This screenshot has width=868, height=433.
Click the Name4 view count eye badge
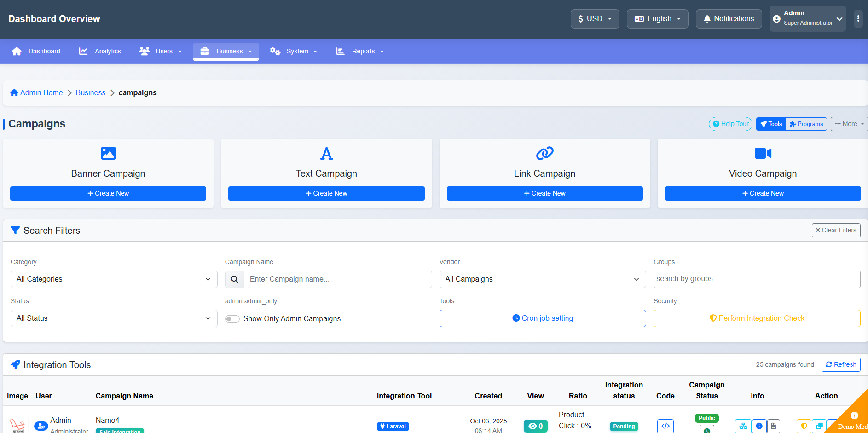[536, 426]
